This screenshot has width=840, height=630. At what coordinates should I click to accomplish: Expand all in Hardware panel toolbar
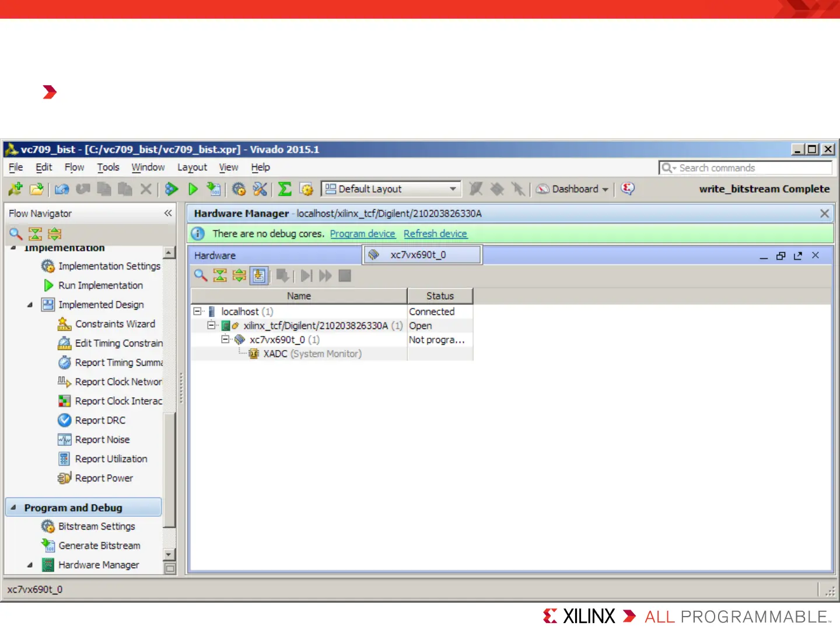click(x=239, y=275)
